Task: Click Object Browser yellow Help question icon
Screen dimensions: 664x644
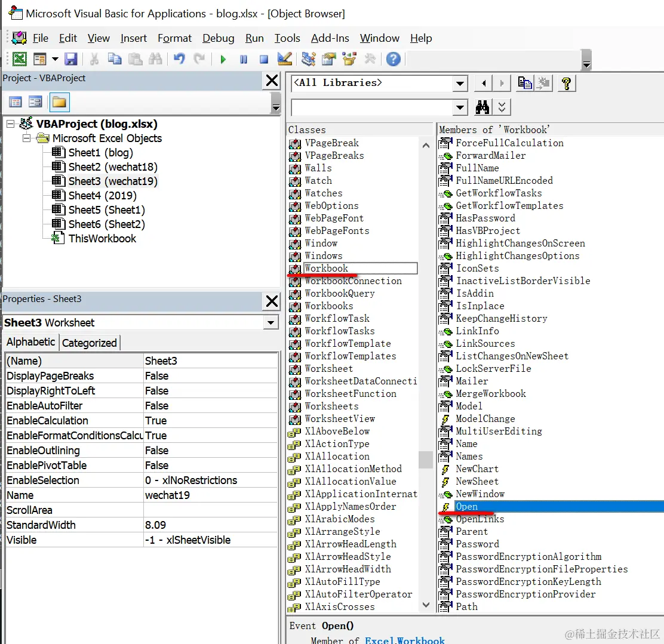Action: click(567, 84)
